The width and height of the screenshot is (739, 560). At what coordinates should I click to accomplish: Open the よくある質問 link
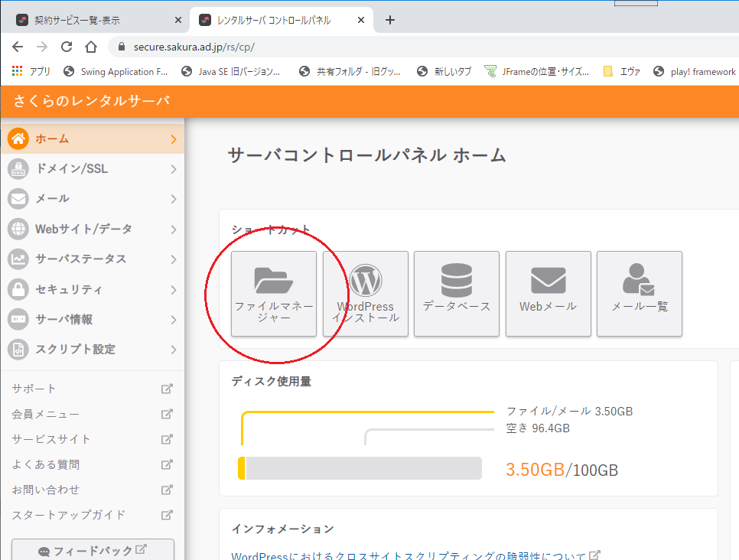[46, 465]
